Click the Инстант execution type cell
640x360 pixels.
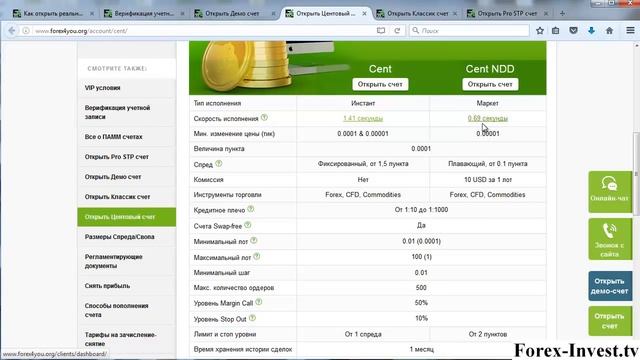363,103
